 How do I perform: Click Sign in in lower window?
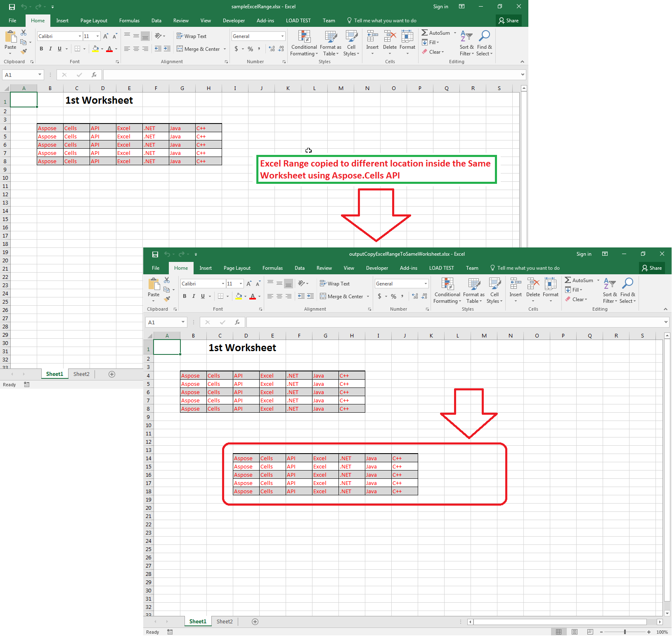pos(584,254)
